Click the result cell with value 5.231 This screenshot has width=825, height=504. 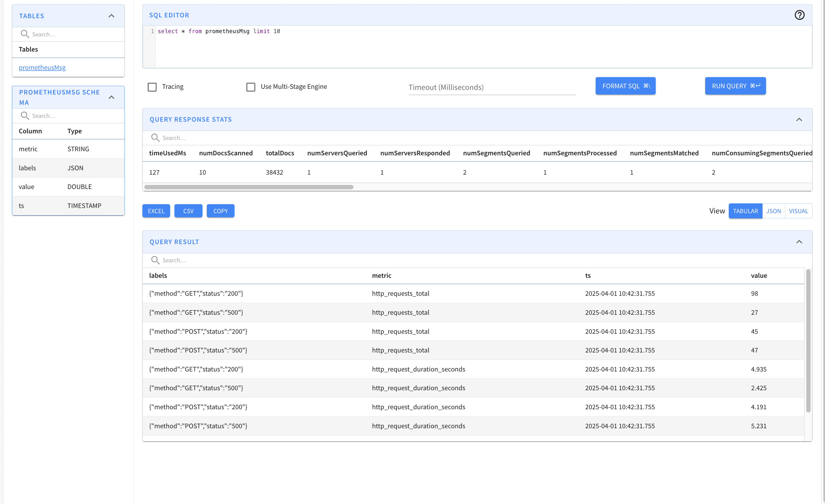tap(759, 426)
